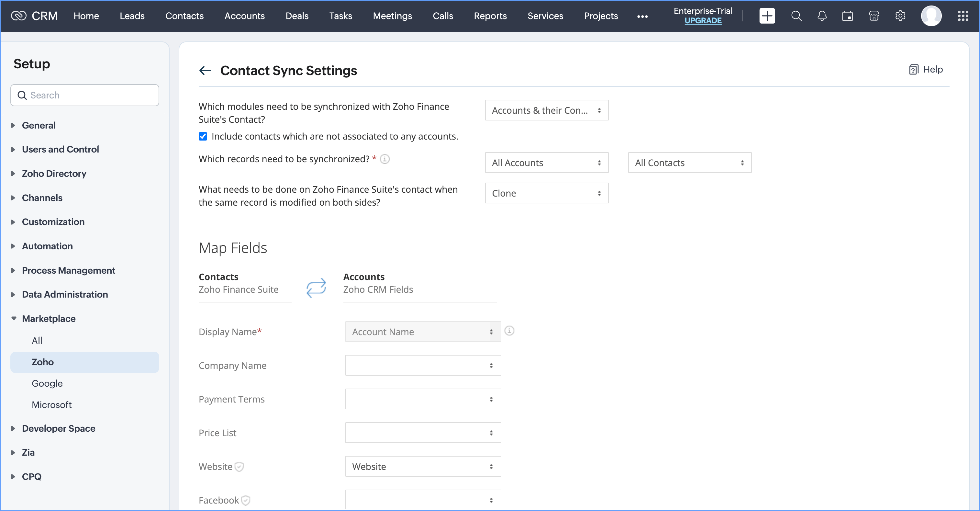This screenshot has width=980, height=511.
Task: Click info icon next to Account Name field
Action: 509,331
